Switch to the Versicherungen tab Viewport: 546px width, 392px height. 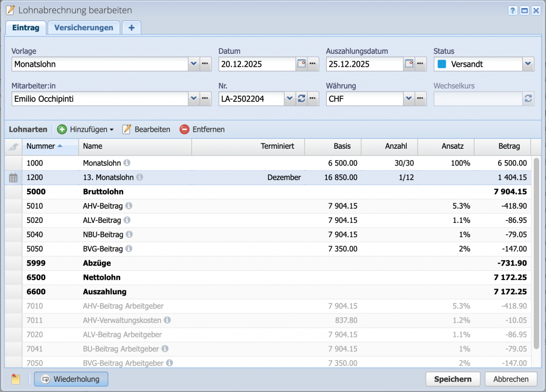point(83,27)
